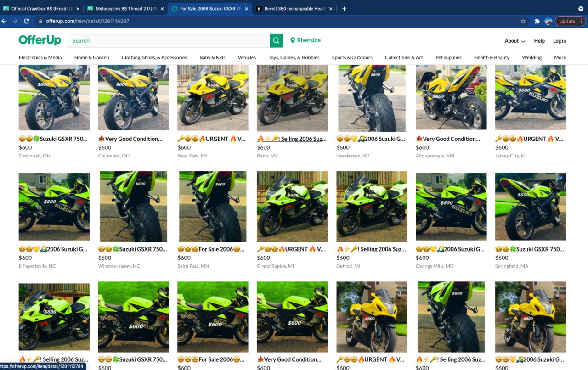Open Toys, Games, & Hobbies category

(294, 57)
